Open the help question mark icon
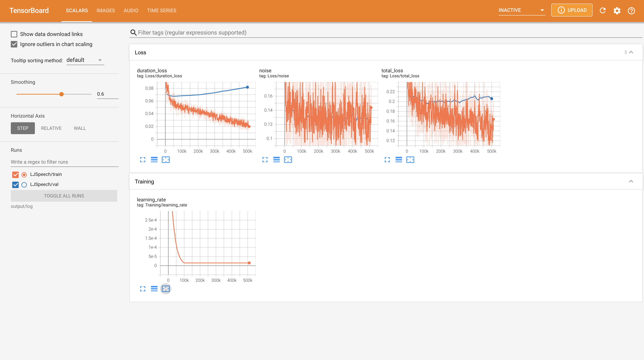Image resolution: width=644 pixels, height=360 pixels. click(631, 10)
